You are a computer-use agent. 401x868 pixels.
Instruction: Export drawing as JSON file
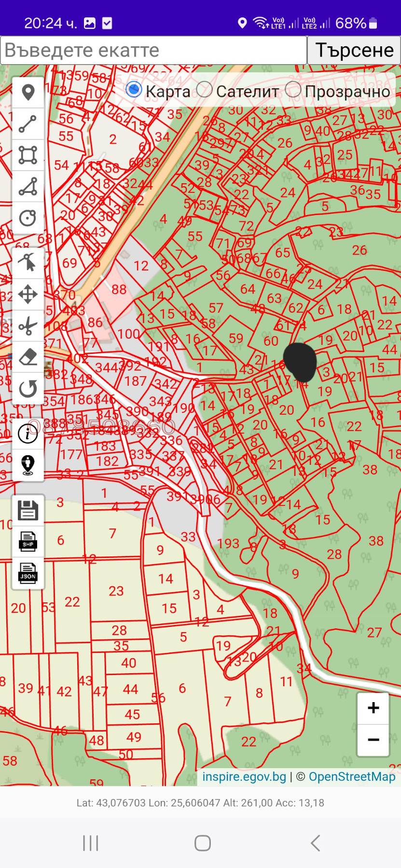[28, 573]
